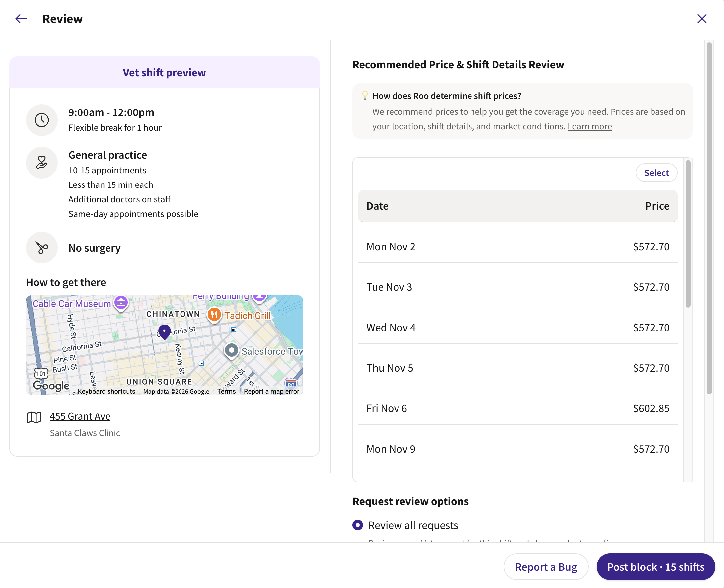Click the 9:00am - 12:00pm shift time

pyautogui.click(x=111, y=112)
